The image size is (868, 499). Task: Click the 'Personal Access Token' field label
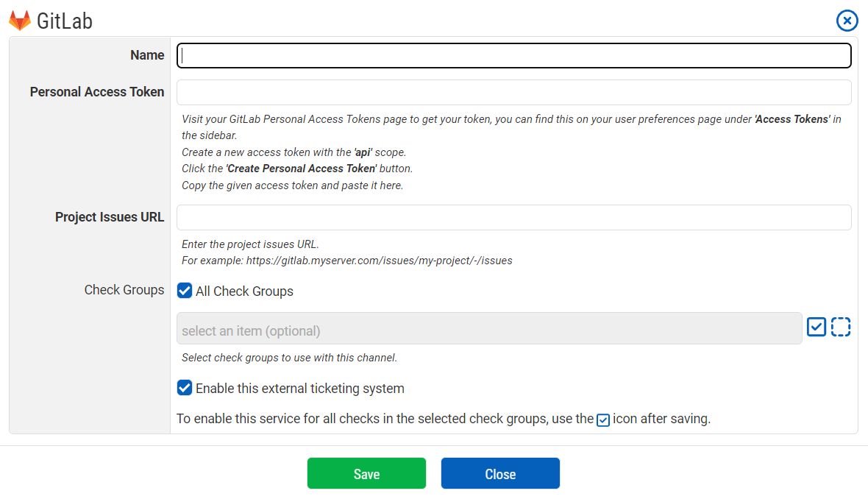click(x=97, y=92)
